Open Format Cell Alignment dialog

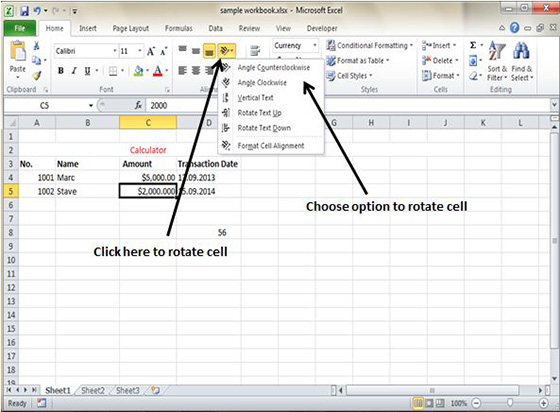pos(270,145)
